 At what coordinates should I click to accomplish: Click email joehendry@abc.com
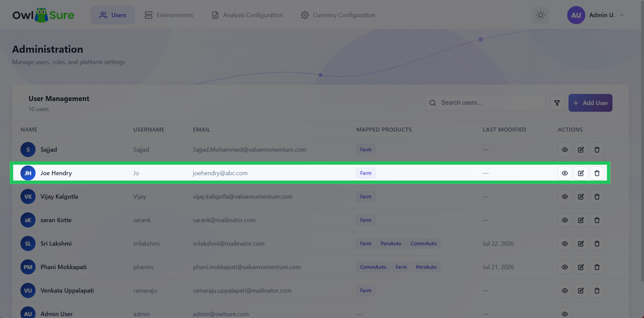220,173
